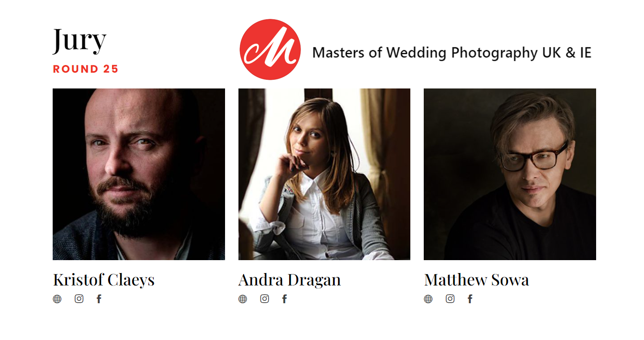Click the Jury heading
Image resolution: width=644 pixels, height=340 pixels.
[79, 40]
